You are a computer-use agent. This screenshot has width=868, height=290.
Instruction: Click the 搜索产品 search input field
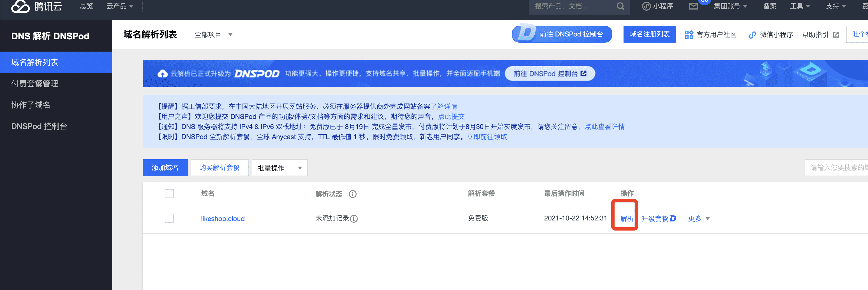tap(573, 6)
